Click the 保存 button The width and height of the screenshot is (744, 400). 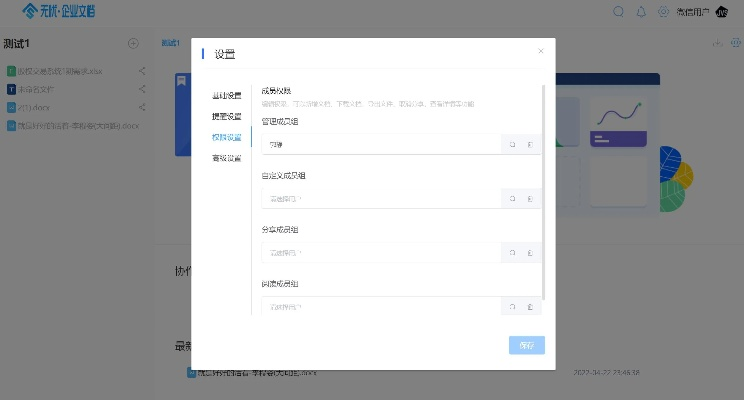click(527, 345)
